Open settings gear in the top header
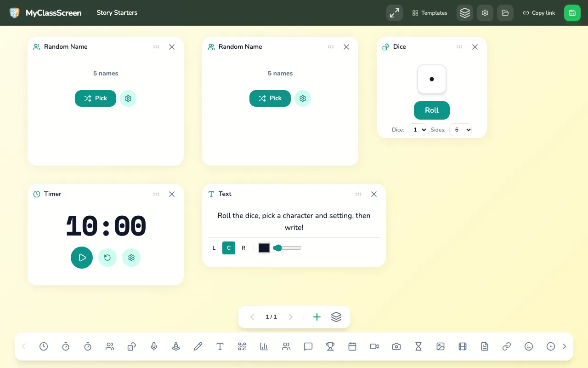Image resolution: width=588 pixels, height=368 pixels. (485, 13)
